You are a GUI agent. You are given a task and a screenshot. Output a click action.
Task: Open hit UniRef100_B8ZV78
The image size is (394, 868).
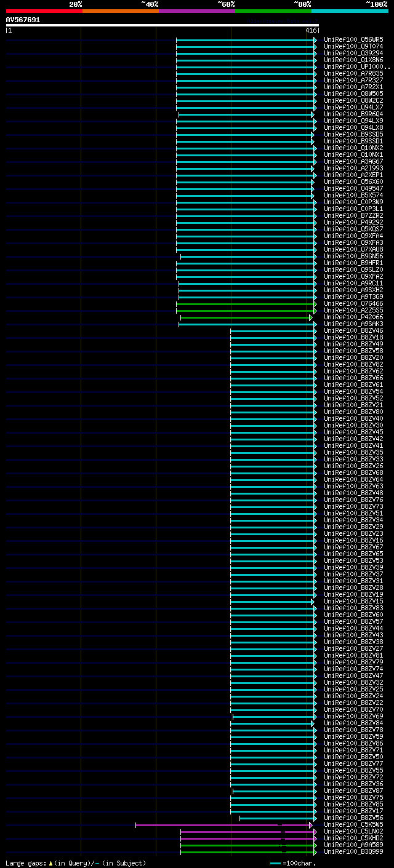point(353,730)
